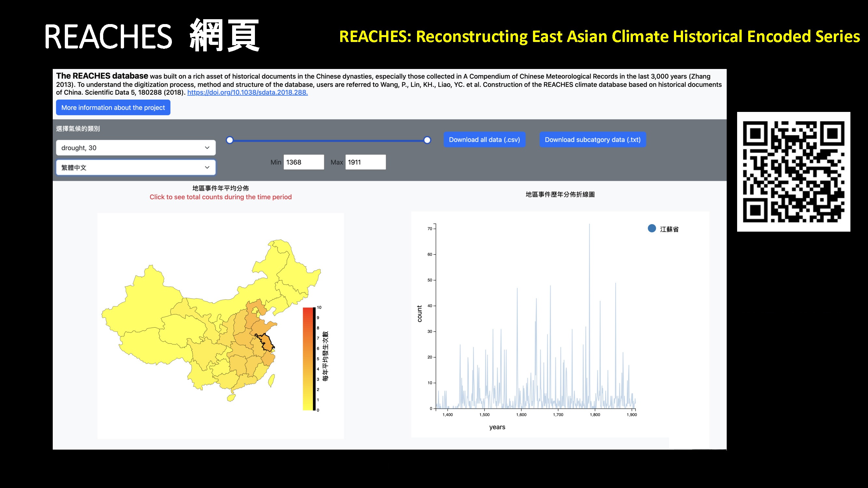Screen dimensions: 868x488
Task: Click blue 江蘇省 legend dot
Action: 652,228
